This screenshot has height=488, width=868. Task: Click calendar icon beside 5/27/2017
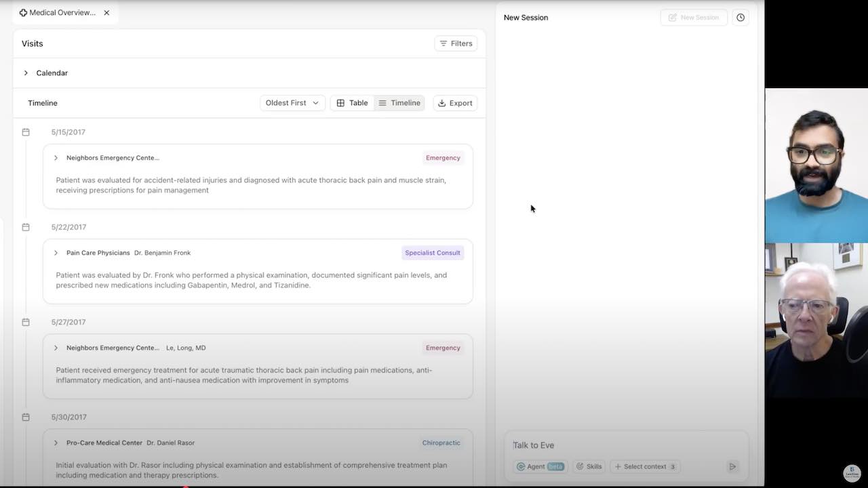coord(26,322)
